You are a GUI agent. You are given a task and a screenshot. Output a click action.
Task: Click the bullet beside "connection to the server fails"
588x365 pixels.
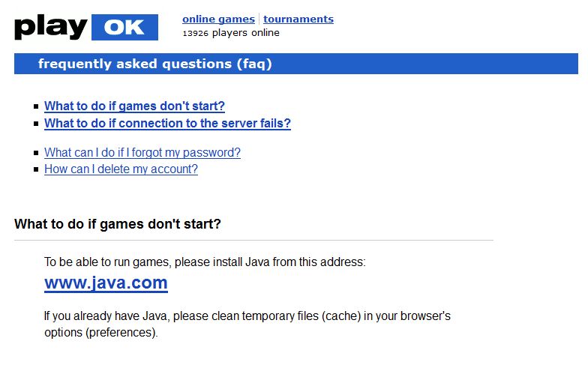pyautogui.click(x=36, y=124)
